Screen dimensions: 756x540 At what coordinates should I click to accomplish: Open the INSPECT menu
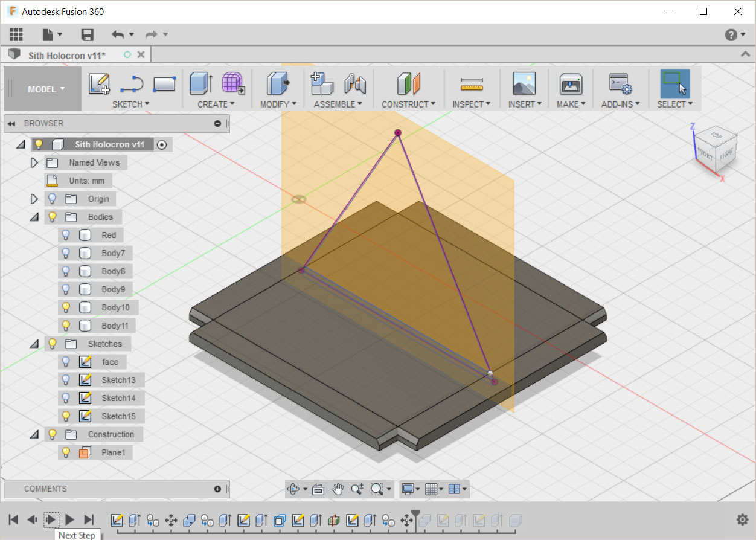click(471, 104)
